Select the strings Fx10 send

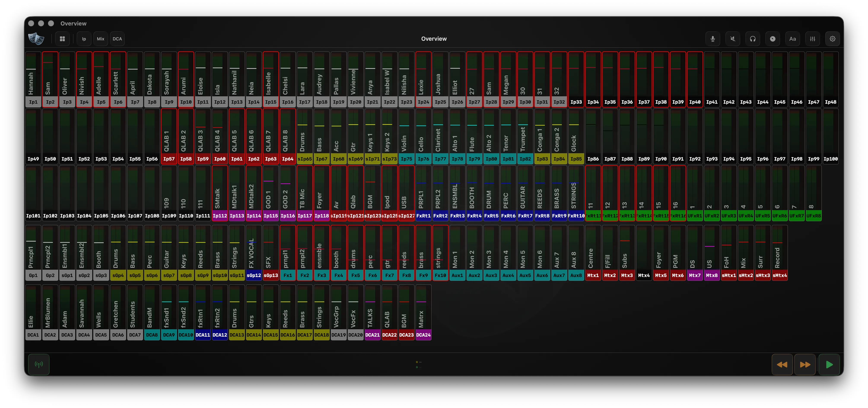pyautogui.click(x=440, y=253)
